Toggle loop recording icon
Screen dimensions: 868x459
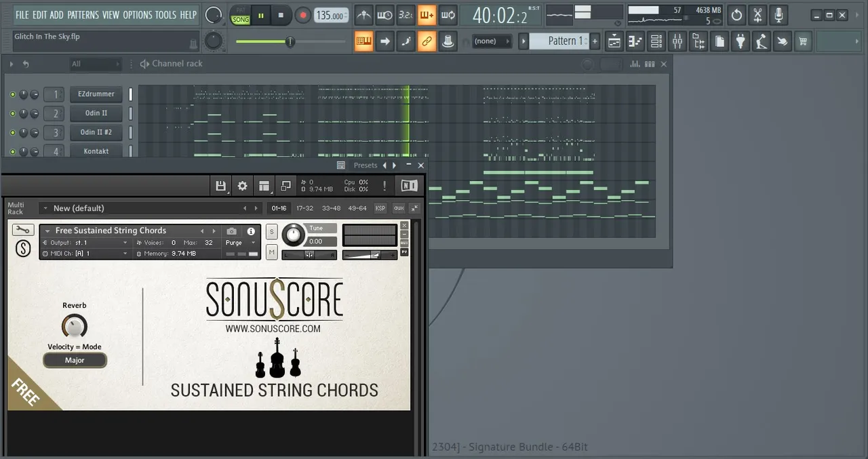pos(448,15)
